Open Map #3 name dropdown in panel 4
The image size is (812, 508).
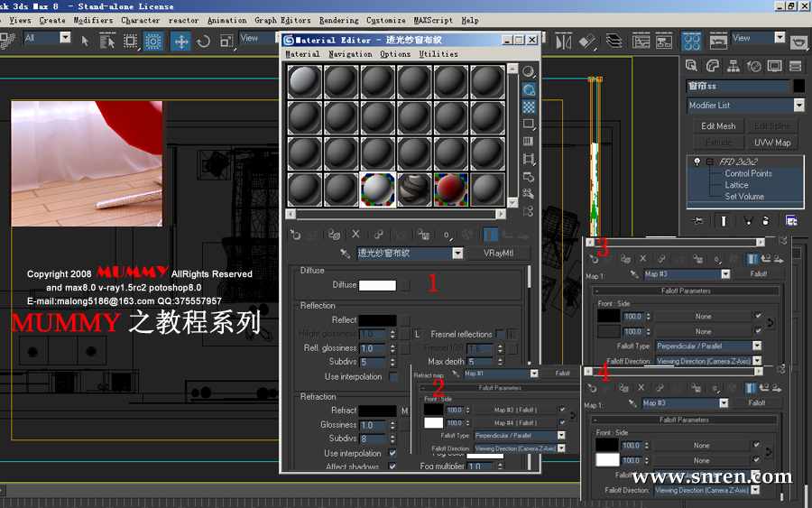724,402
